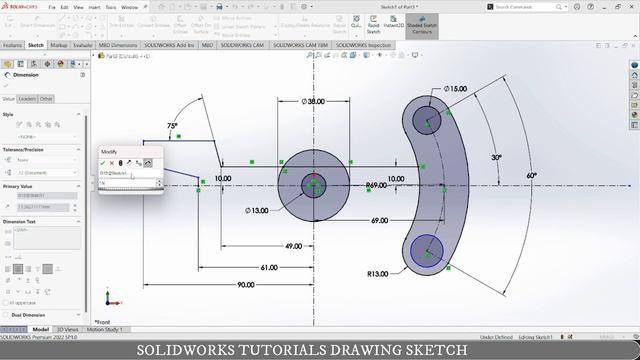The height and width of the screenshot is (360, 640).
Task: Toggle left justify dimension text button
Action: point(8,269)
